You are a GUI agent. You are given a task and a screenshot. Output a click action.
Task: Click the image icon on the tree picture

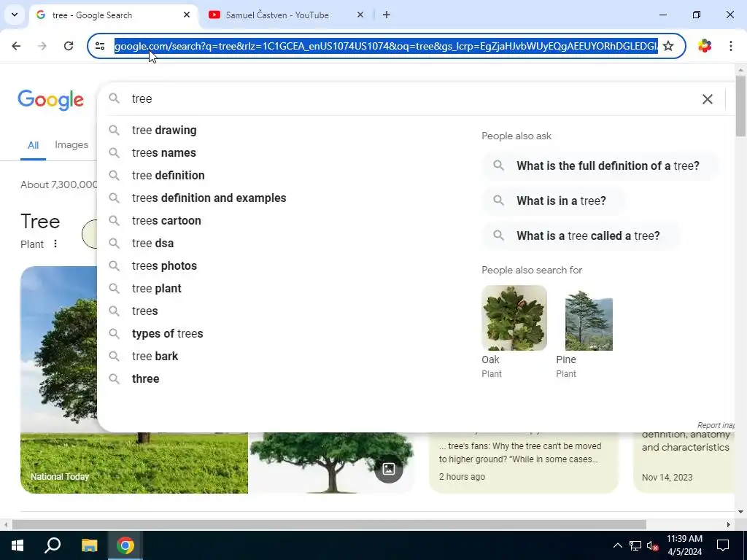(389, 469)
